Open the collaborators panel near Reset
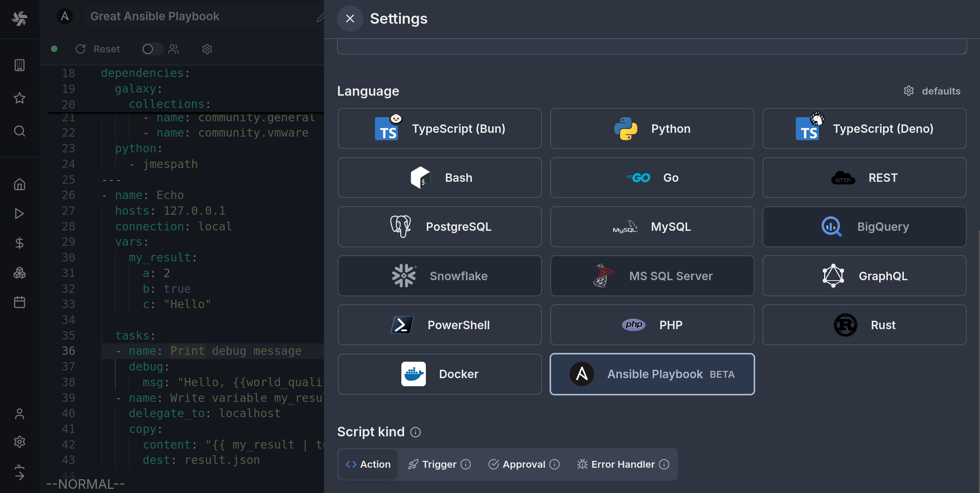This screenshot has height=493, width=980. [173, 49]
